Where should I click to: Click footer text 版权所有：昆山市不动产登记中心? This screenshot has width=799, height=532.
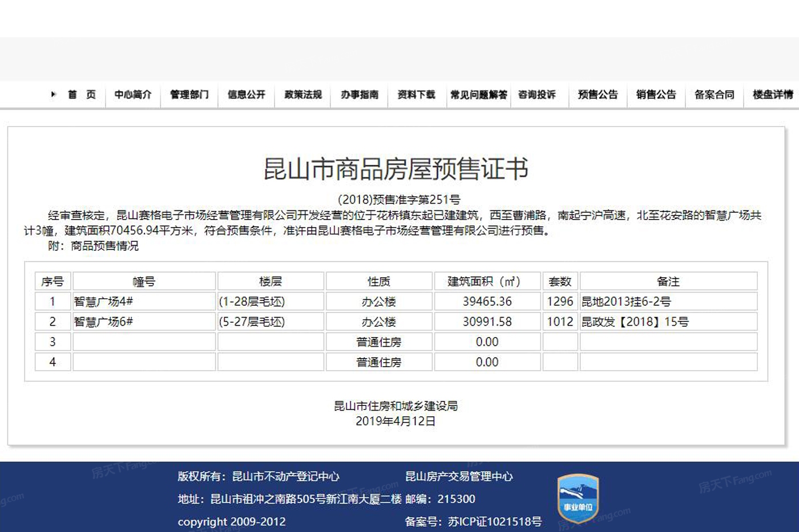pyautogui.click(x=259, y=477)
